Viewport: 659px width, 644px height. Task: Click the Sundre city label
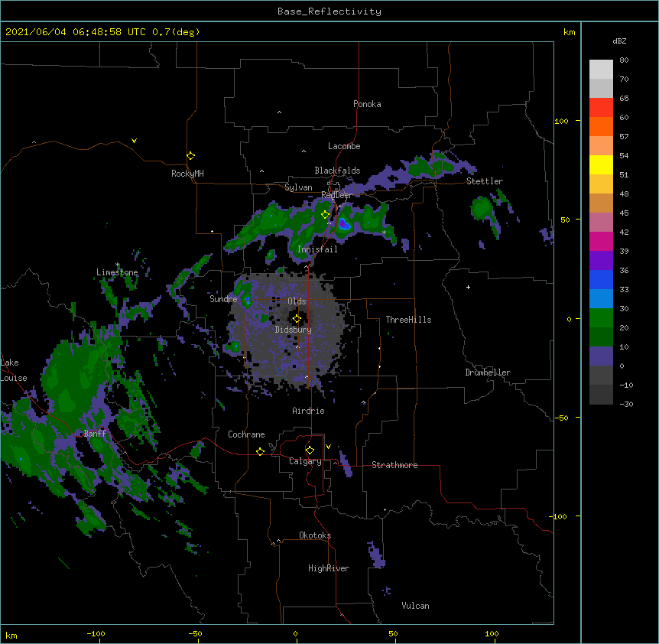click(223, 299)
